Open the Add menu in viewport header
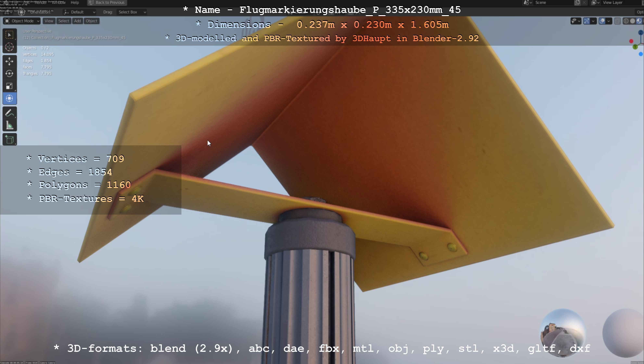 click(77, 21)
